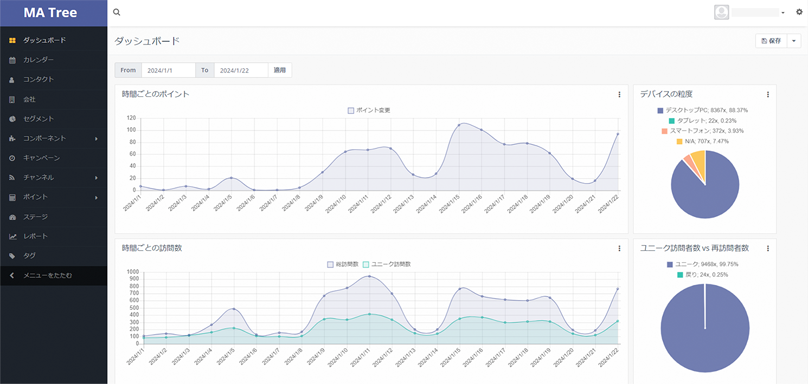This screenshot has height=384, width=808.
Task: Open ユニーク訪問者数 vs 再訪問者数 kebab menu
Action: tap(767, 248)
